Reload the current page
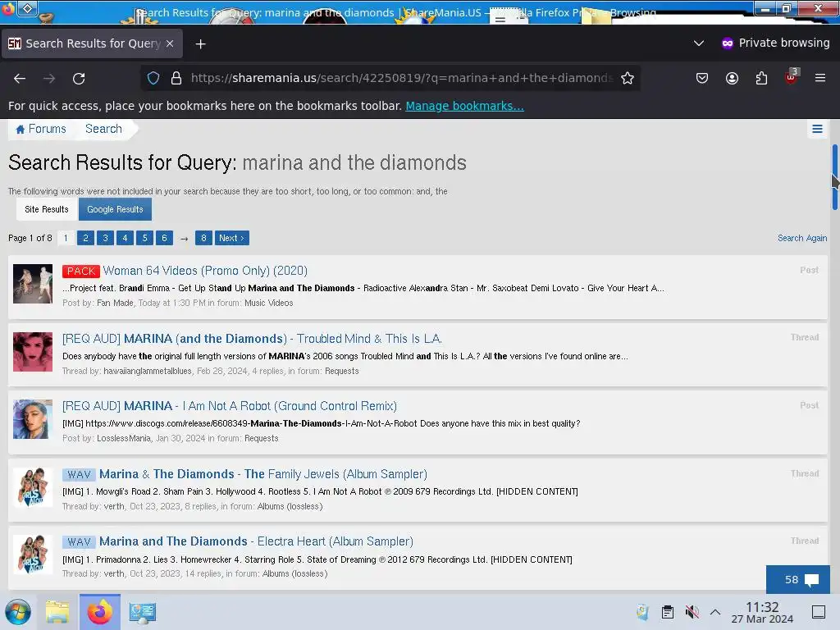840x630 pixels. point(79,78)
